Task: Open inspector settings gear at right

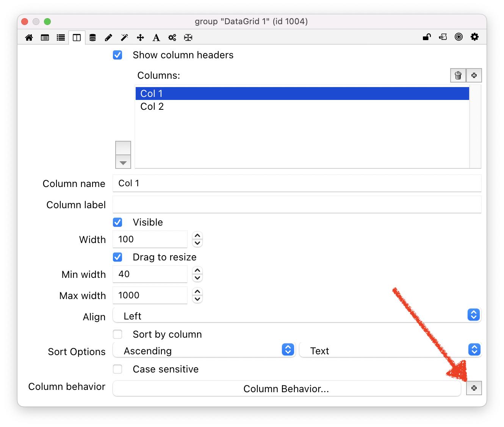Action: [x=474, y=37]
